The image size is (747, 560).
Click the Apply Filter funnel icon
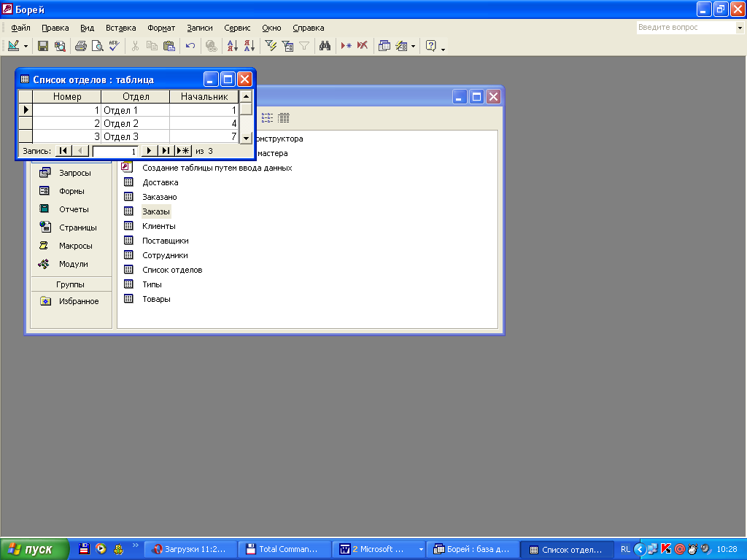tap(304, 46)
